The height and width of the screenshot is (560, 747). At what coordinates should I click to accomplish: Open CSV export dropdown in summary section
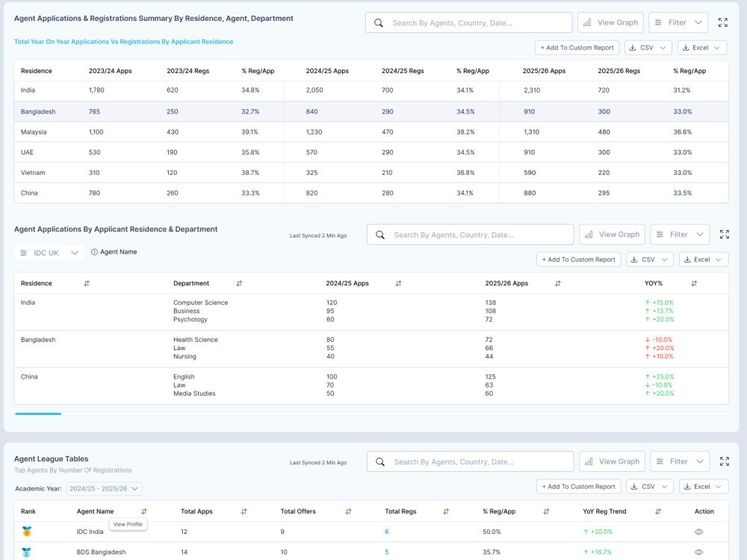click(648, 48)
